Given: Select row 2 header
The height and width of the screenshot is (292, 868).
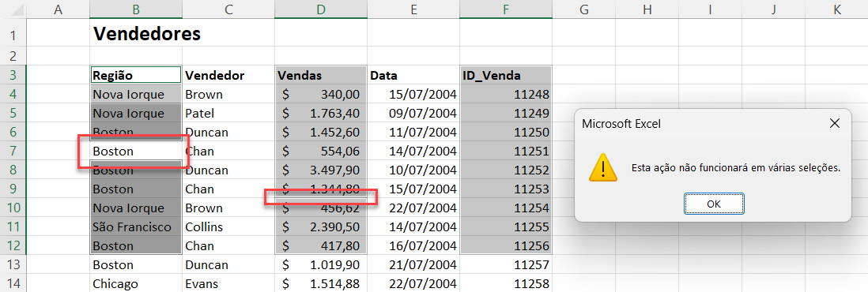Looking at the screenshot, I should [x=13, y=56].
